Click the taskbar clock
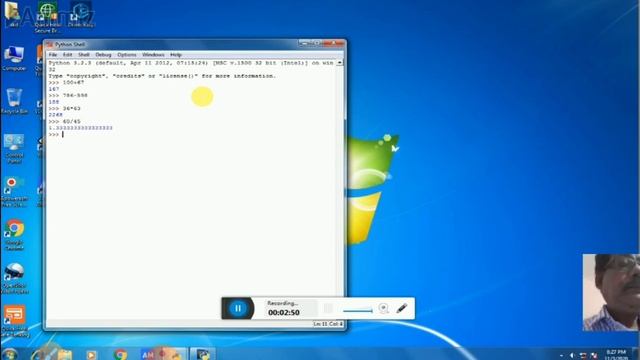The width and height of the screenshot is (640, 360). pyautogui.click(x=616, y=355)
